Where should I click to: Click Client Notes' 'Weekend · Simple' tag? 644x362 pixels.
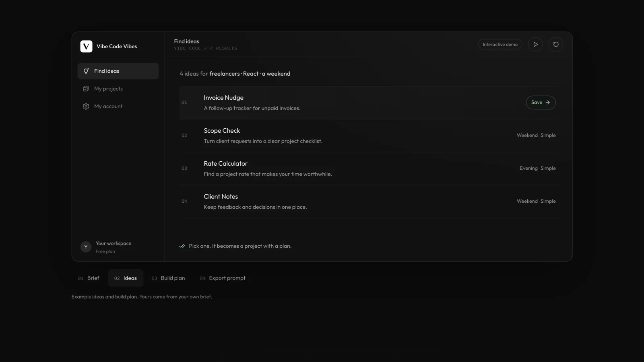[536, 202]
